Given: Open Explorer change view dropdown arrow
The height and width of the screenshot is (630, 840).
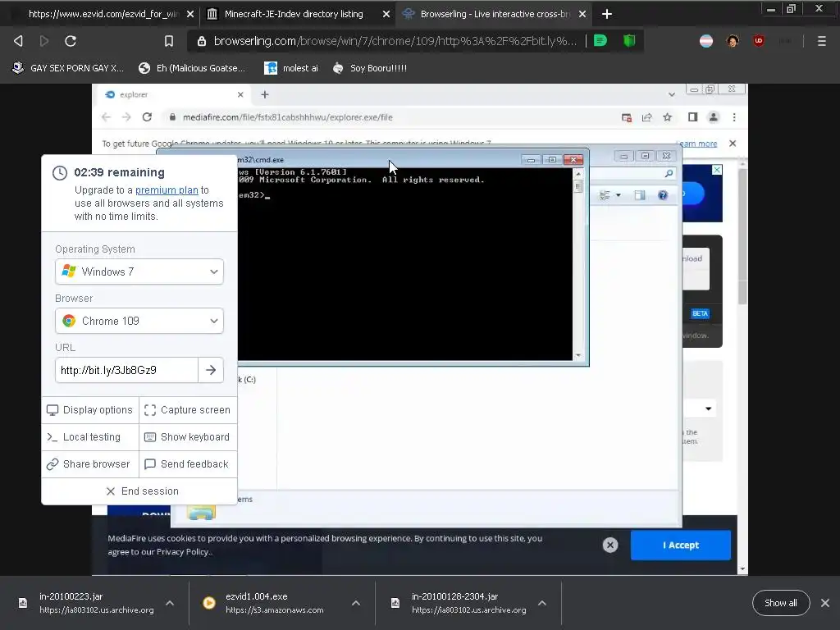Looking at the screenshot, I should tap(619, 195).
